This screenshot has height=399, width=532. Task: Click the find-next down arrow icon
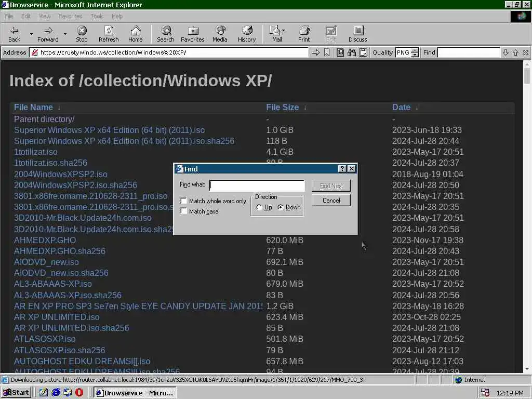[x=506, y=52]
